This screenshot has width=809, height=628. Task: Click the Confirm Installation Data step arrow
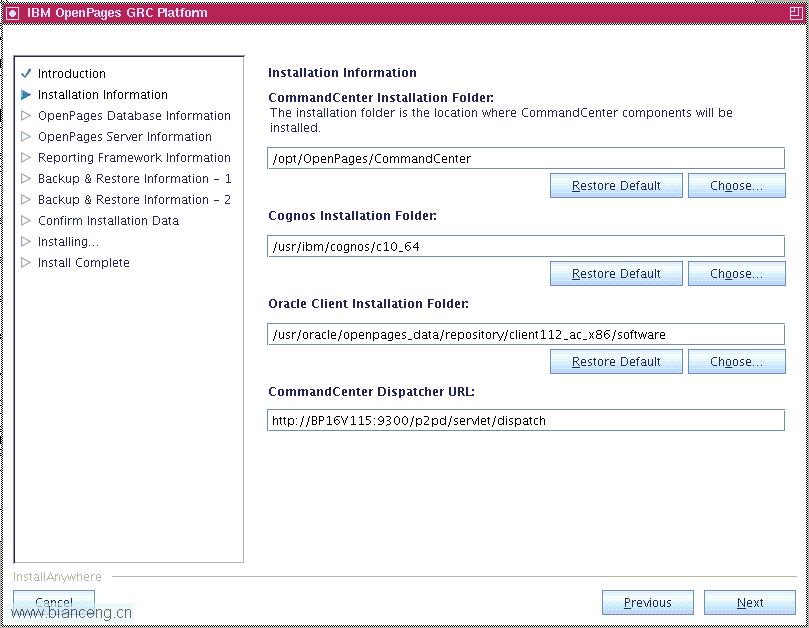click(x=26, y=220)
